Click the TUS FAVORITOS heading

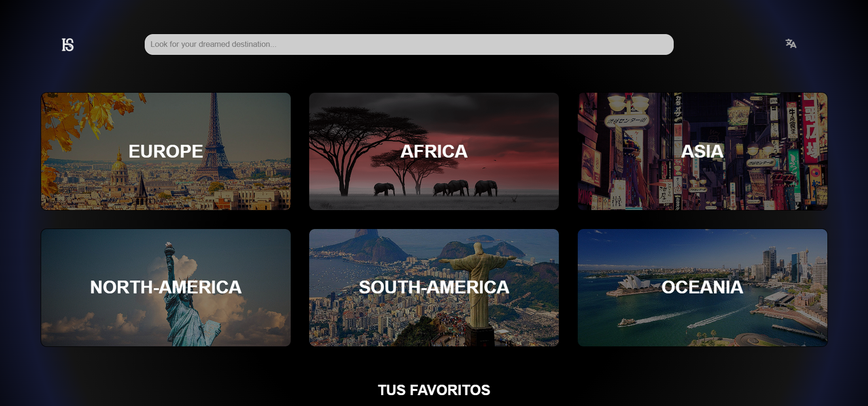pyautogui.click(x=434, y=390)
